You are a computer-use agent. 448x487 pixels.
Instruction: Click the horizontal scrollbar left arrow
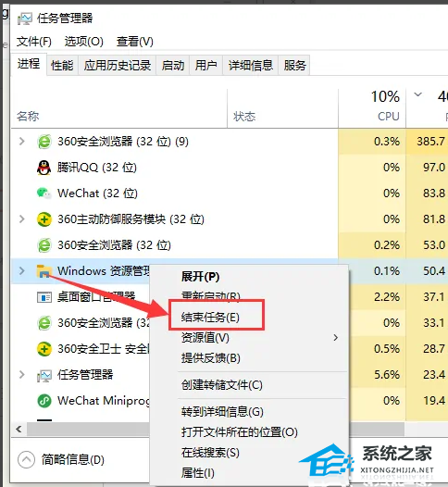[19, 430]
